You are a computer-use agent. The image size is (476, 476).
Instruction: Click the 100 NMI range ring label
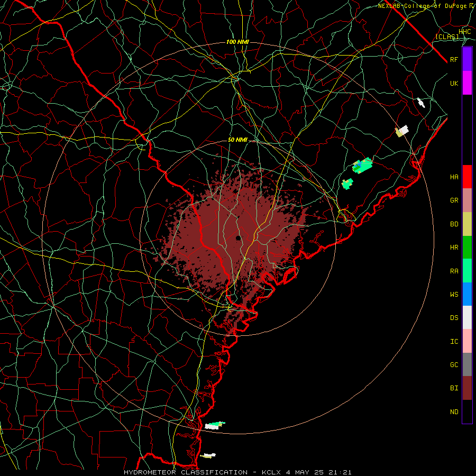pos(237,42)
